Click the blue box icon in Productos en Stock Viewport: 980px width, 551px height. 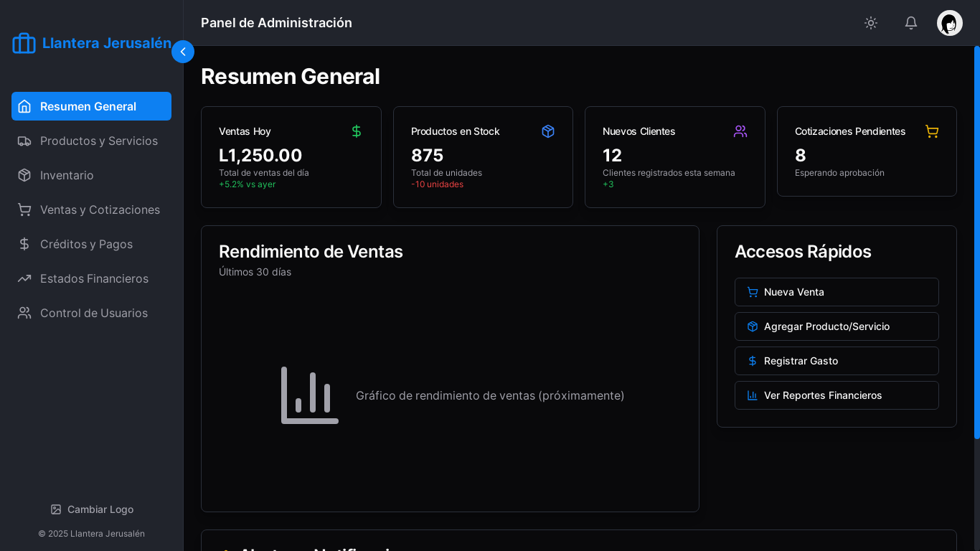[548, 131]
